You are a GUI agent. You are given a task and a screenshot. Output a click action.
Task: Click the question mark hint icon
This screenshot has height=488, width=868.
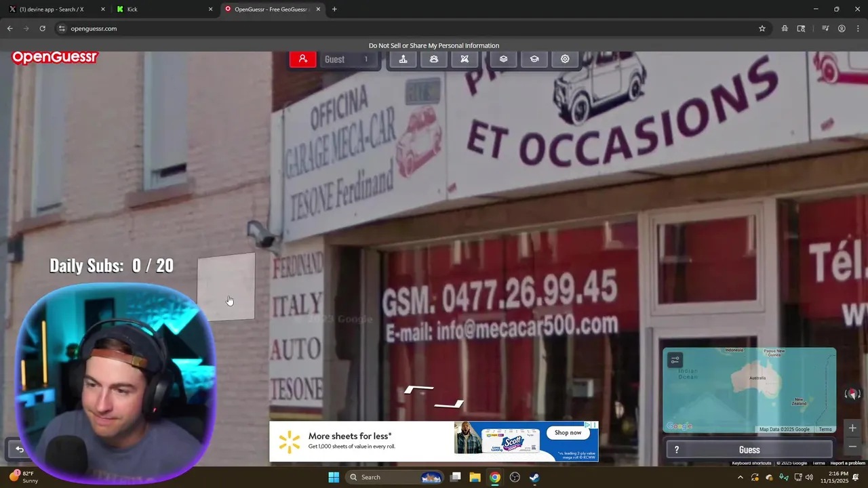(x=676, y=449)
